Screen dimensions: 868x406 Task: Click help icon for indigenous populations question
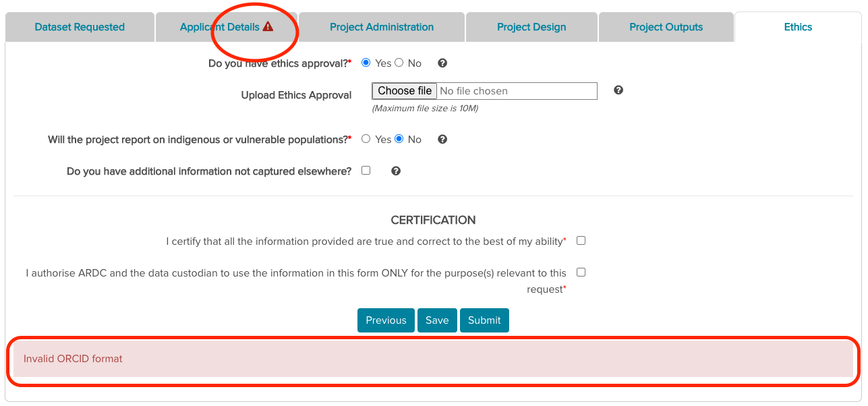coord(442,140)
